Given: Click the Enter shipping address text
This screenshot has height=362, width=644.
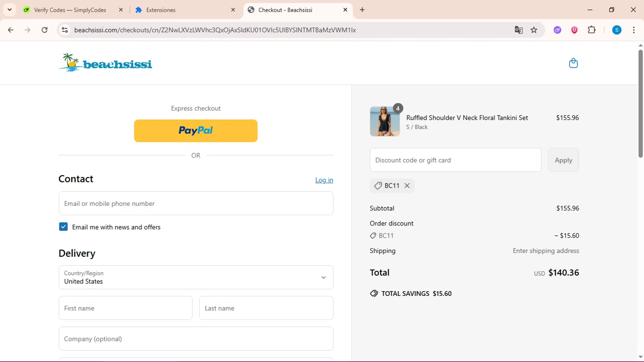Looking at the screenshot, I should click(546, 251).
